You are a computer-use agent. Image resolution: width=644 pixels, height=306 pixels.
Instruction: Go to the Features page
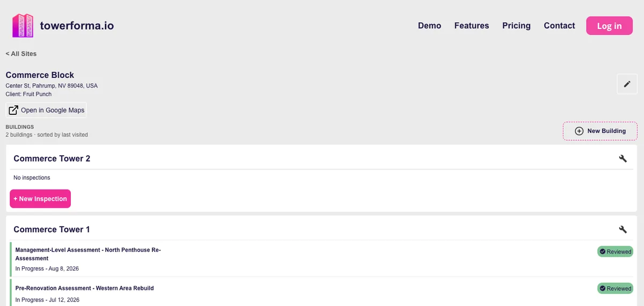(x=472, y=26)
